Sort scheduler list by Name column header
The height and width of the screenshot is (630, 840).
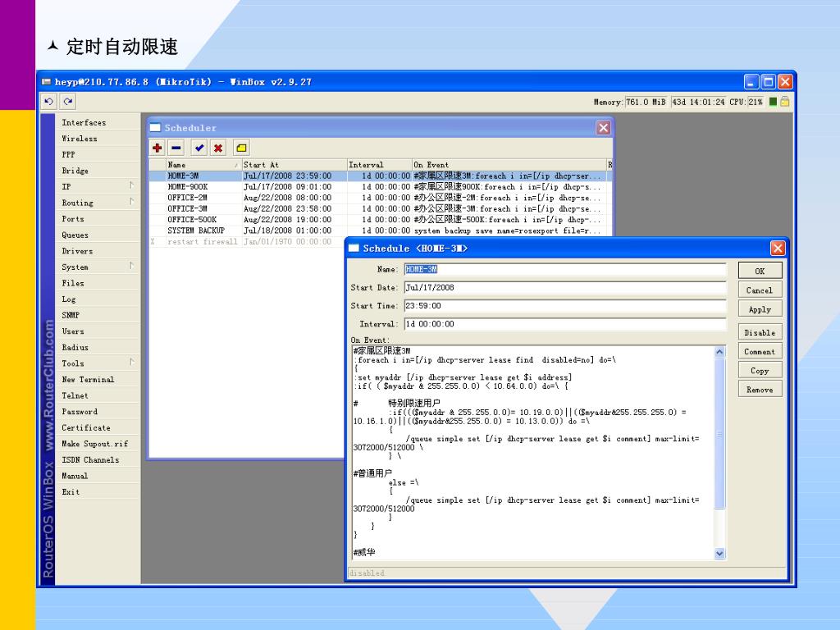click(x=203, y=164)
